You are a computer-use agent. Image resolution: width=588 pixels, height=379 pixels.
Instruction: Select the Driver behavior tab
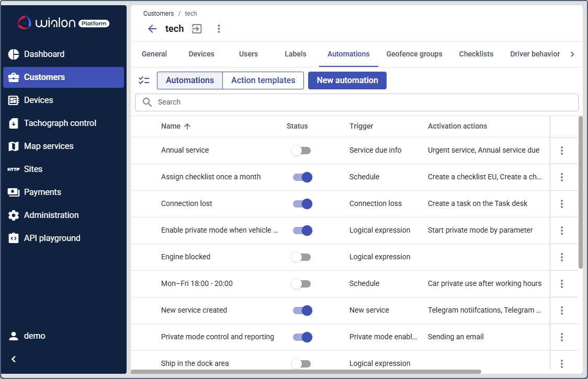535,54
